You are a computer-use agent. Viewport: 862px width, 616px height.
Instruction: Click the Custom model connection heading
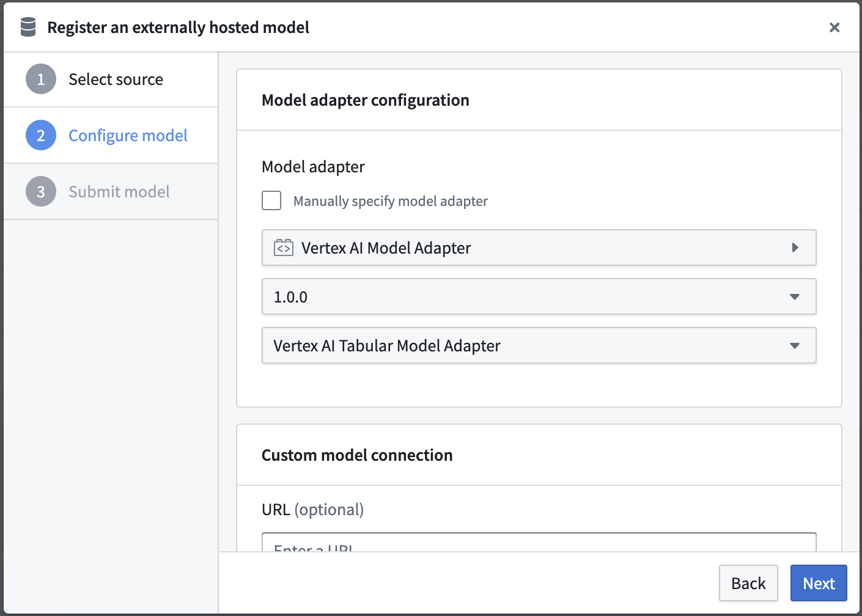[x=357, y=455]
